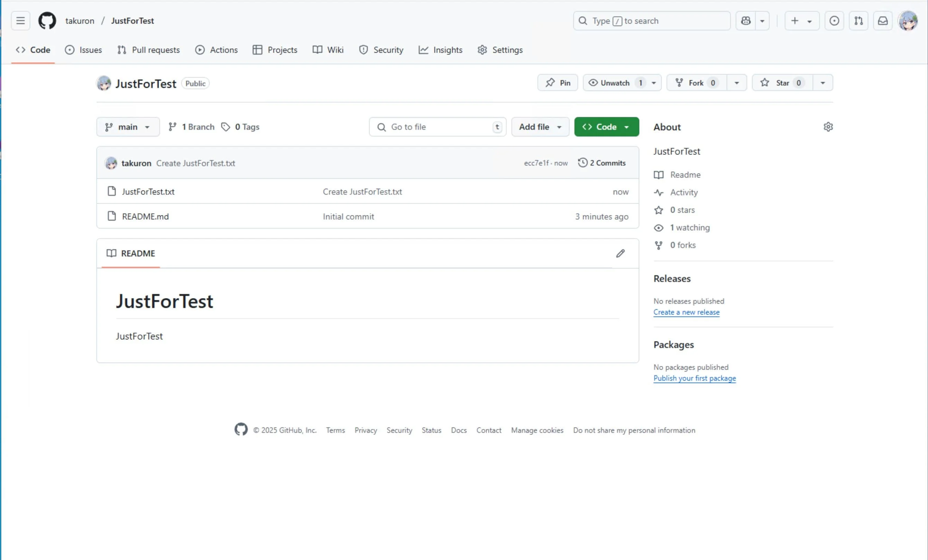Edit repository details via About gear icon

828,127
